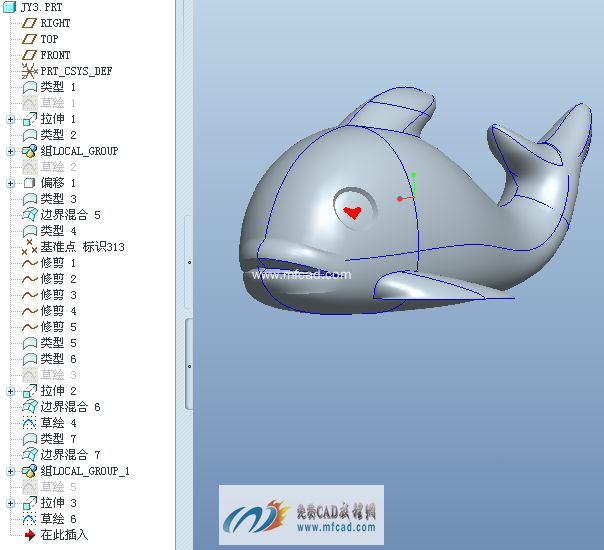The height and width of the screenshot is (550, 604).
Task: Expand the 组LOCAL_GROUP tree node
Action: [11, 151]
